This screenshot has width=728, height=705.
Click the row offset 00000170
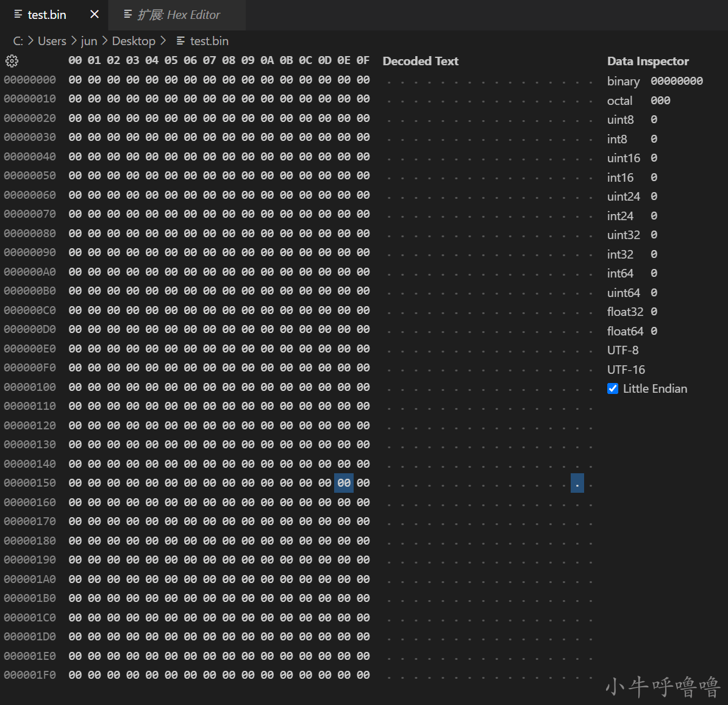coord(30,521)
